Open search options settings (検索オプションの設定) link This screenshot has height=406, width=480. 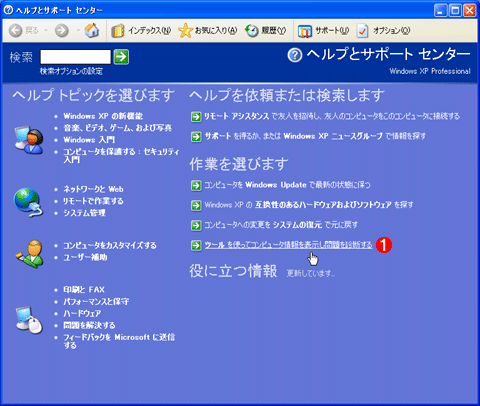coord(71,71)
